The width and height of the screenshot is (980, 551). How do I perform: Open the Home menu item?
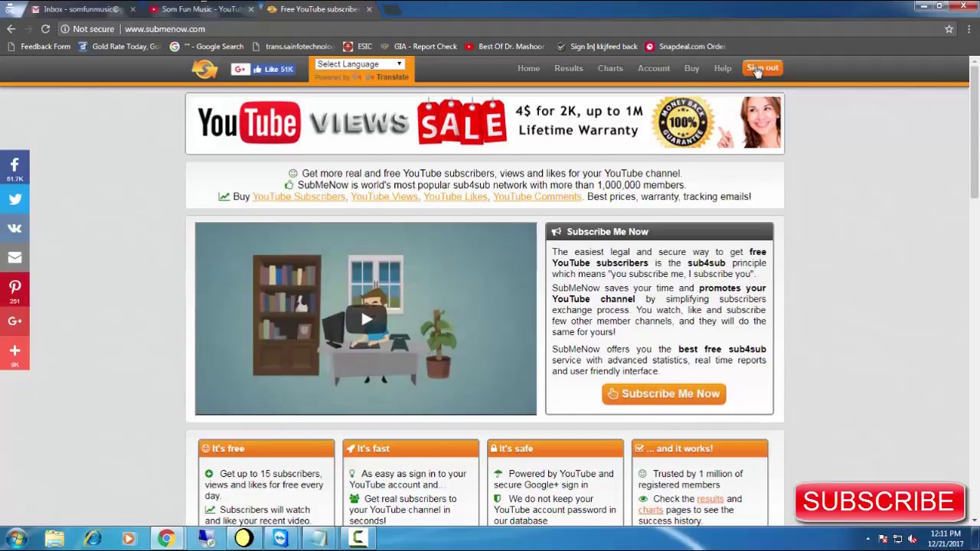point(528,68)
